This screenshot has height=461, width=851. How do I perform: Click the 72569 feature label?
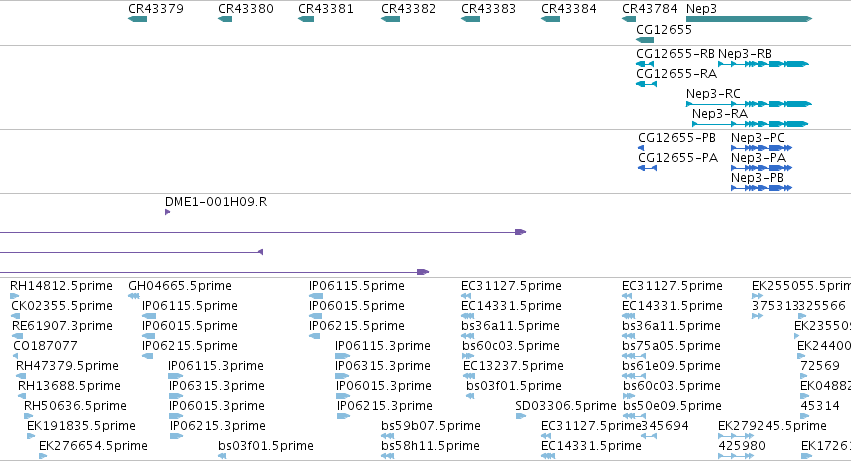click(820, 366)
